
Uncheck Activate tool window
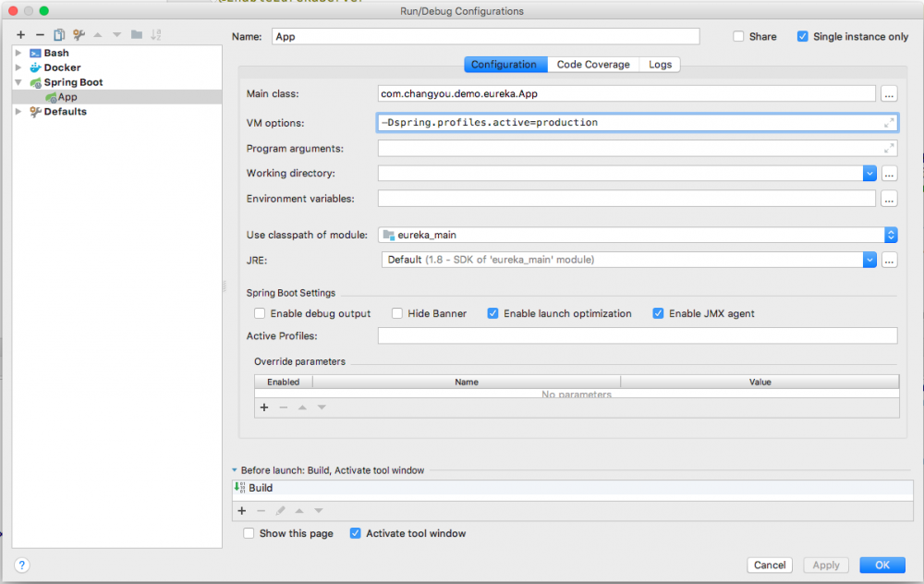click(356, 533)
